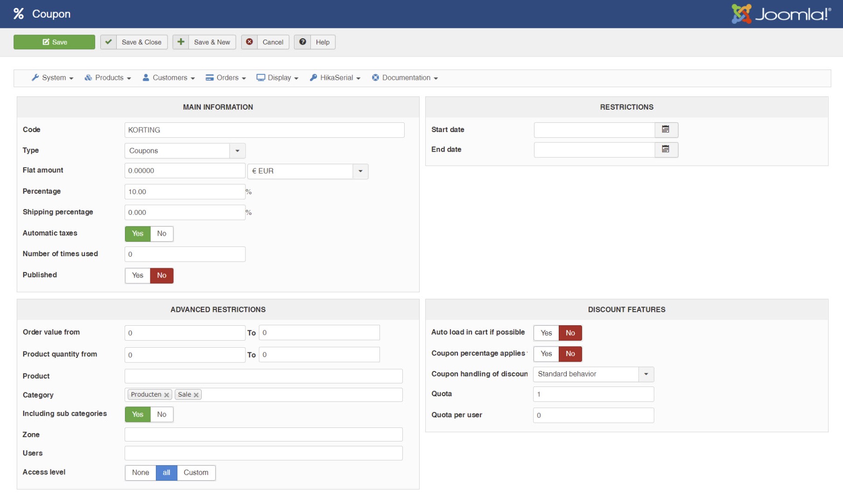Image resolution: width=843 pixels, height=504 pixels.
Task: Remove the Producten category tag
Action: 167,395
